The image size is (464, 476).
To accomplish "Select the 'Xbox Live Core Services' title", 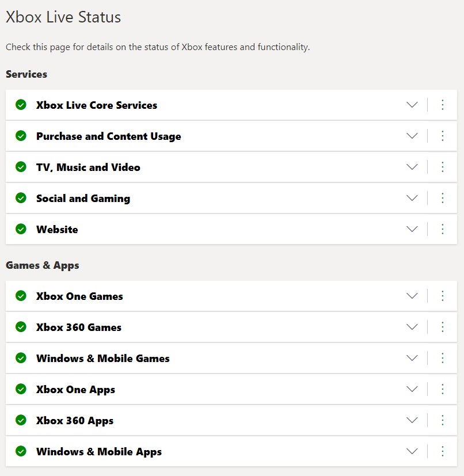I will click(97, 105).
